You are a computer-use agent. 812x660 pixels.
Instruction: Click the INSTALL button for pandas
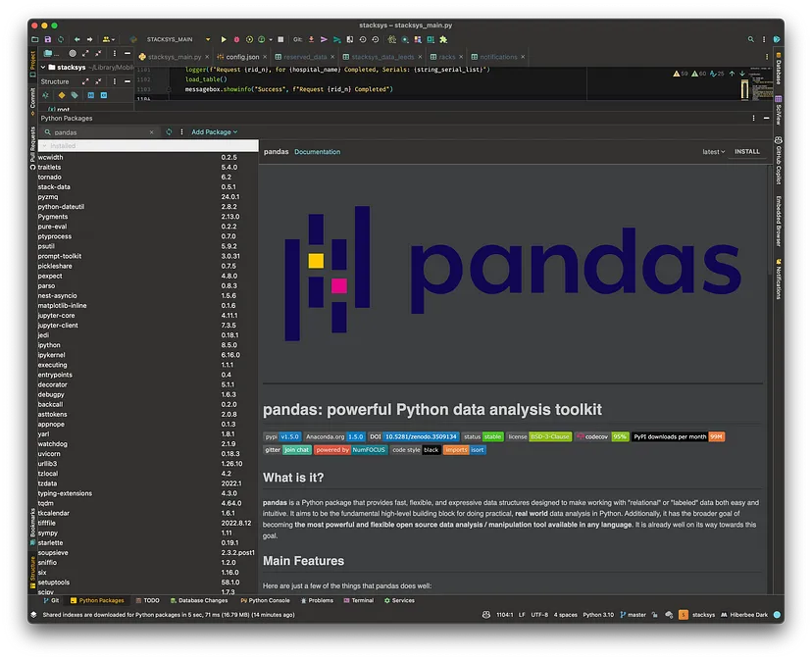747,151
